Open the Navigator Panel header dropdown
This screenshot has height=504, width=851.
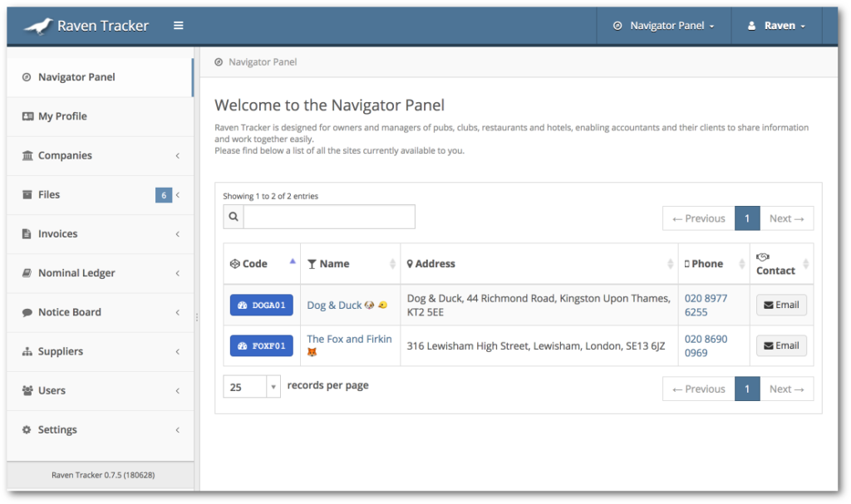click(664, 25)
